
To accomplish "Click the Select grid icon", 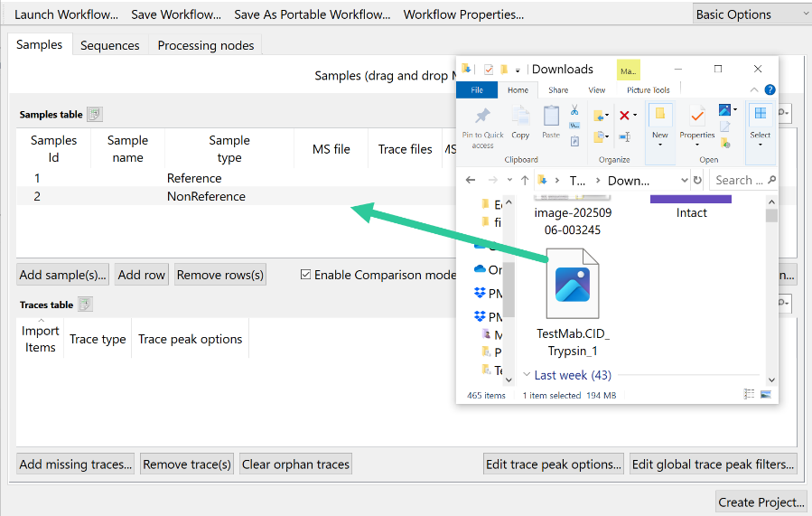I will click(761, 114).
